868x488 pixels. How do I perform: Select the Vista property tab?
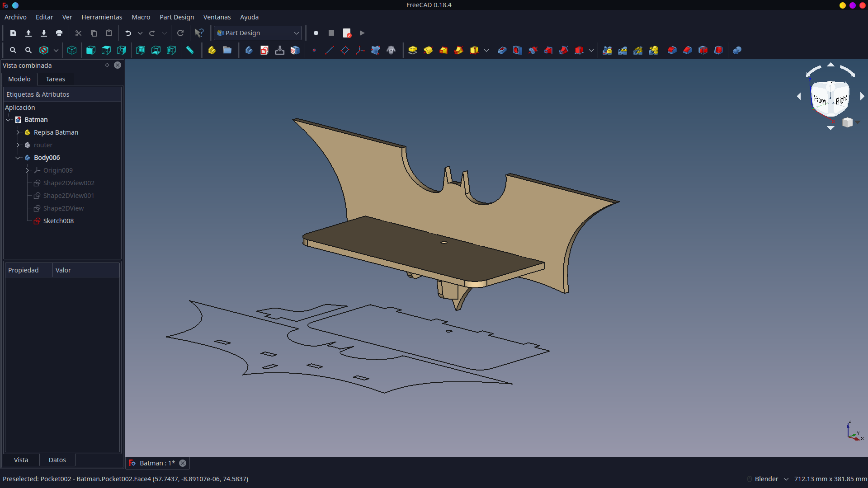21,460
